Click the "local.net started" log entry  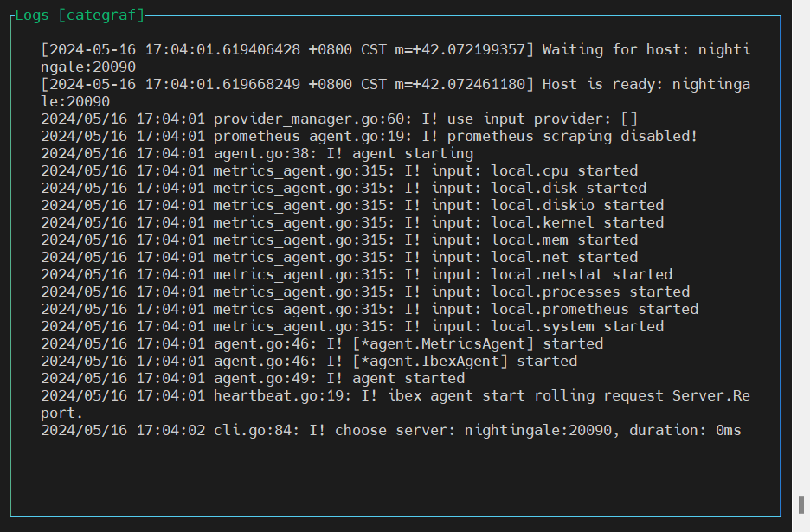[339, 257]
